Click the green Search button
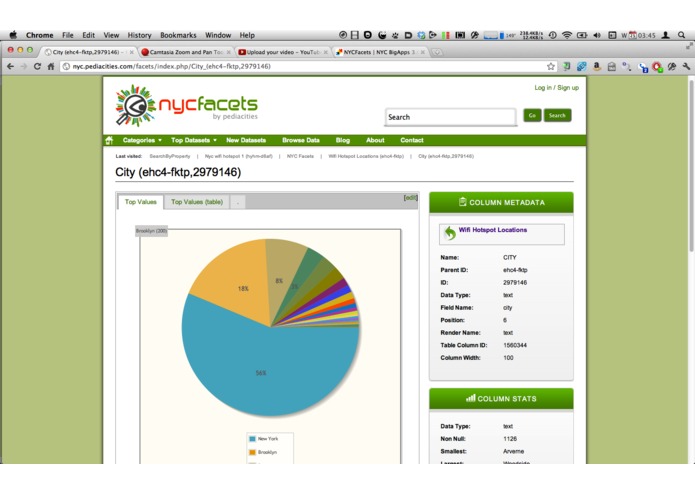Image resolution: width=695 pixels, height=494 pixels. click(557, 116)
